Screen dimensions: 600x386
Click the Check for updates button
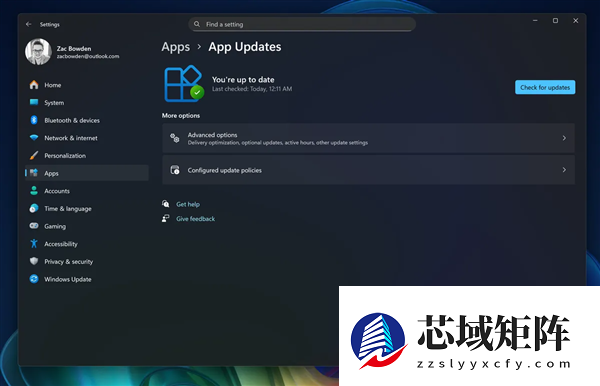[545, 87]
